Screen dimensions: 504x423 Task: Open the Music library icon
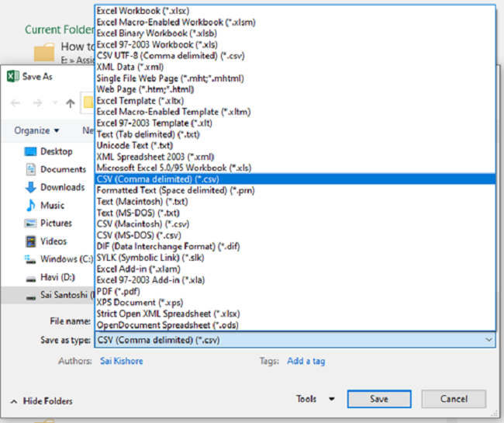[x=30, y=205]
